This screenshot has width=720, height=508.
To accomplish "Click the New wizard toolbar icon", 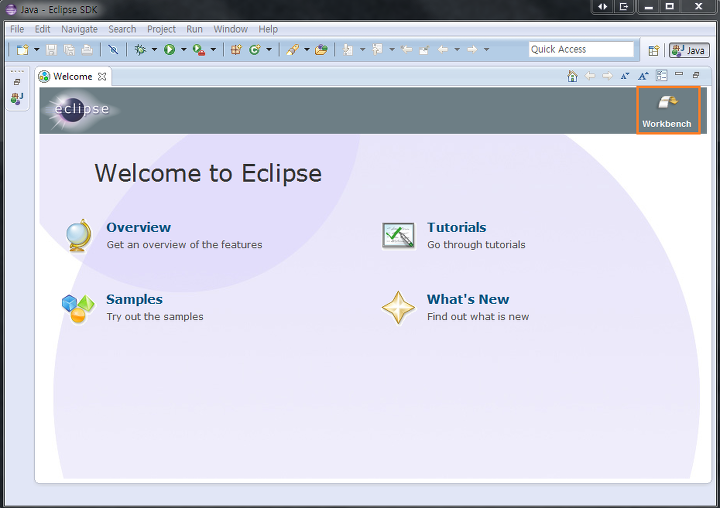I will pyautogui.click(x=22, y=50).
